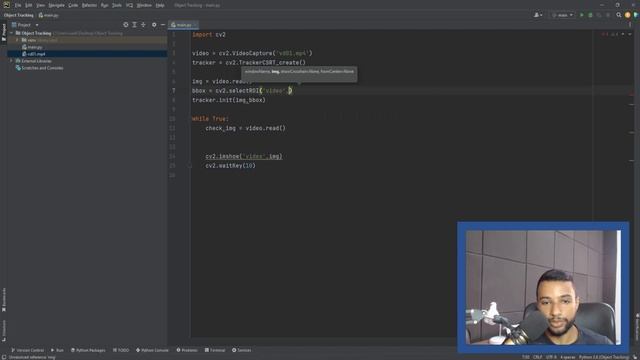
Task: Click the tool windows quick-access icon in status bar
Action: pyautogui.click(x=4, y=357)
